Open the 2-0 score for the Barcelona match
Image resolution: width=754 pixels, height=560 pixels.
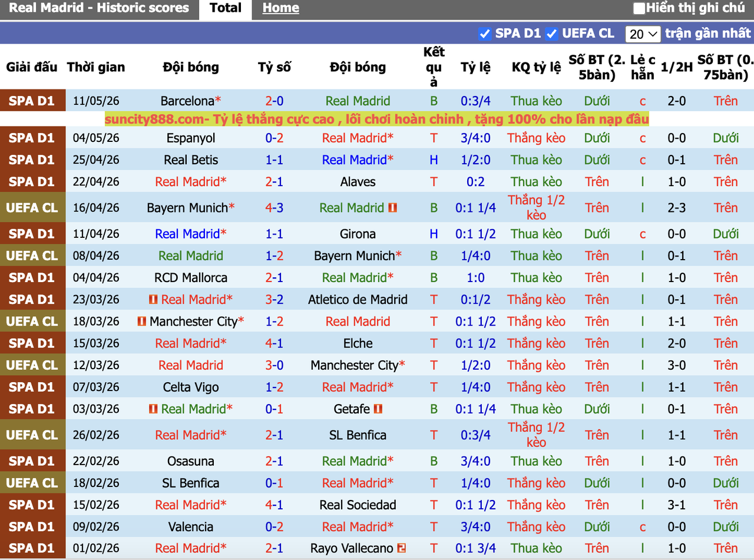coord(274,101)
